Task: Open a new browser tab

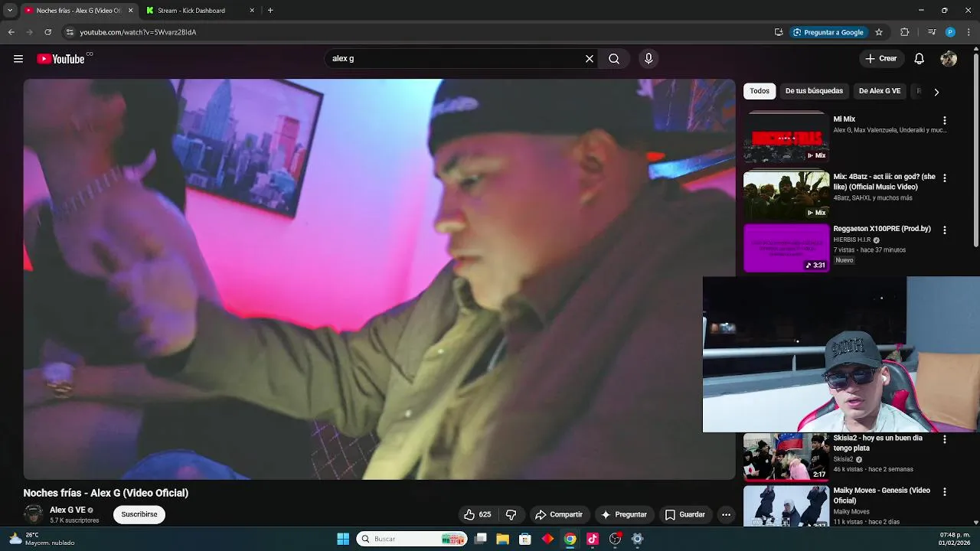Action: click(x=270, y=11)
